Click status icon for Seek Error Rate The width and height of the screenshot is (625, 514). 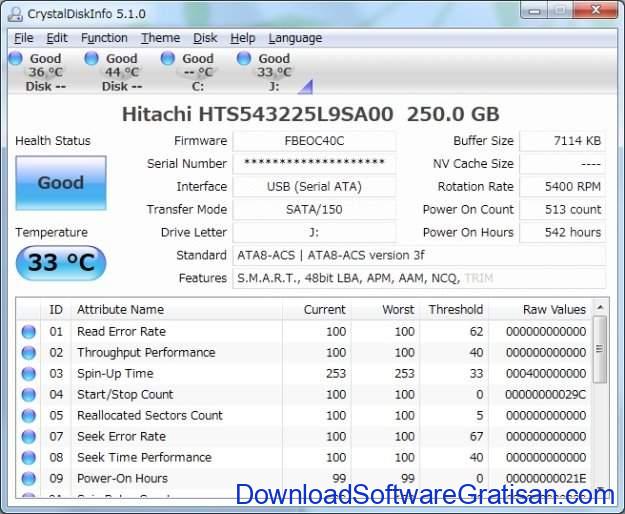29,437
